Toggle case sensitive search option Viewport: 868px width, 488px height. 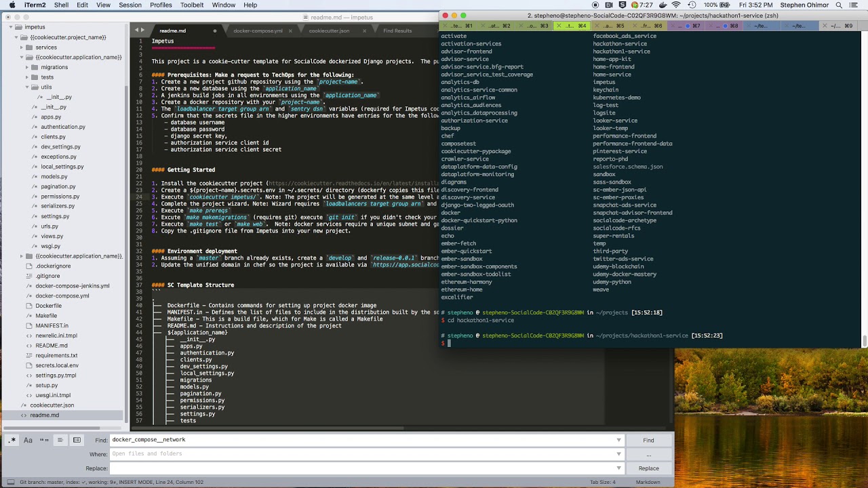(28, 440)
